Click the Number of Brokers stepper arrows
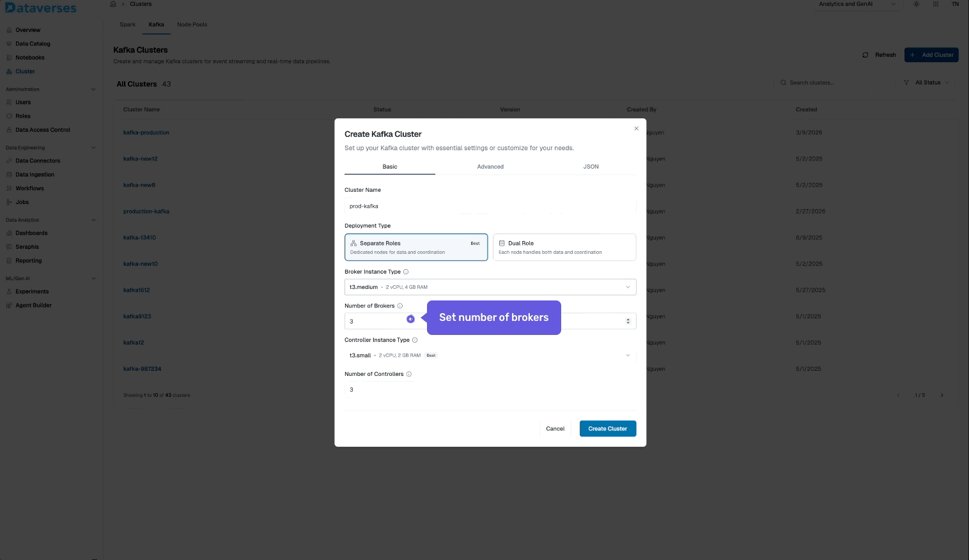The height and width of the screenshot is (560, 969). tap(628, 321)
